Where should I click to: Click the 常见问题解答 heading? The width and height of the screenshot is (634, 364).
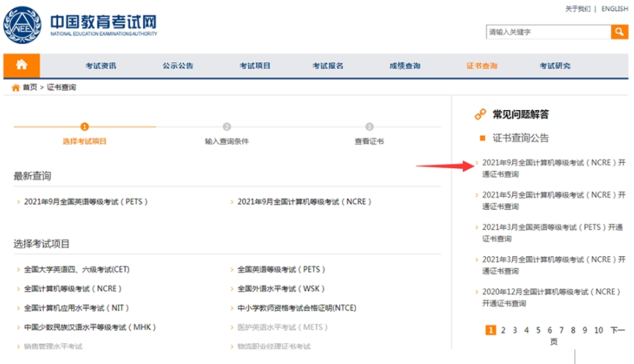tap(520, 114)
